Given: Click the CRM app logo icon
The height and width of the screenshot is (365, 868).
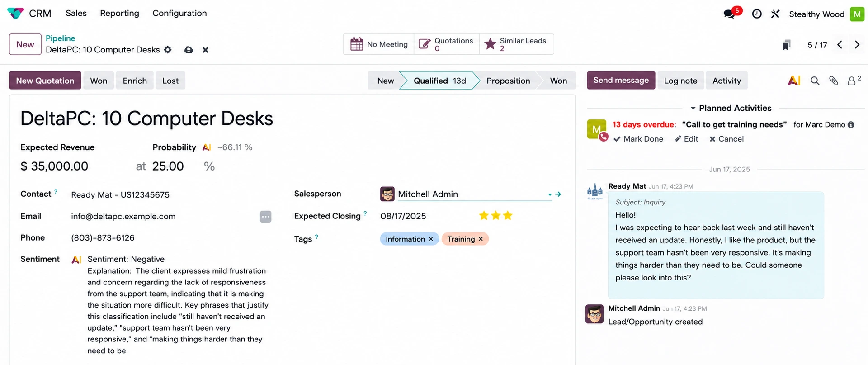Looking at the screenshot, I should (x=15, y=14).
